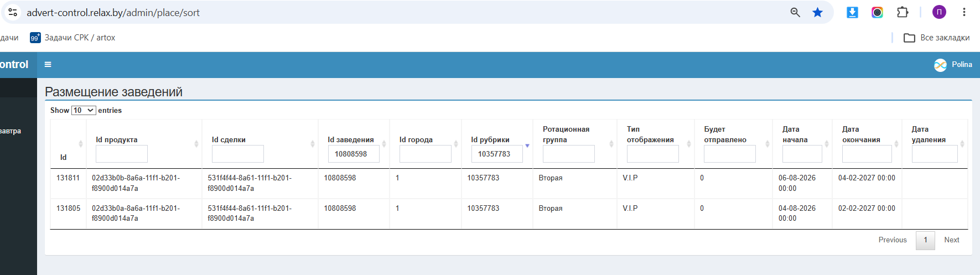The image size is (980, 275).
Task: Click the Id заведения filter with 10808598
Action: [x=354, y=154]
